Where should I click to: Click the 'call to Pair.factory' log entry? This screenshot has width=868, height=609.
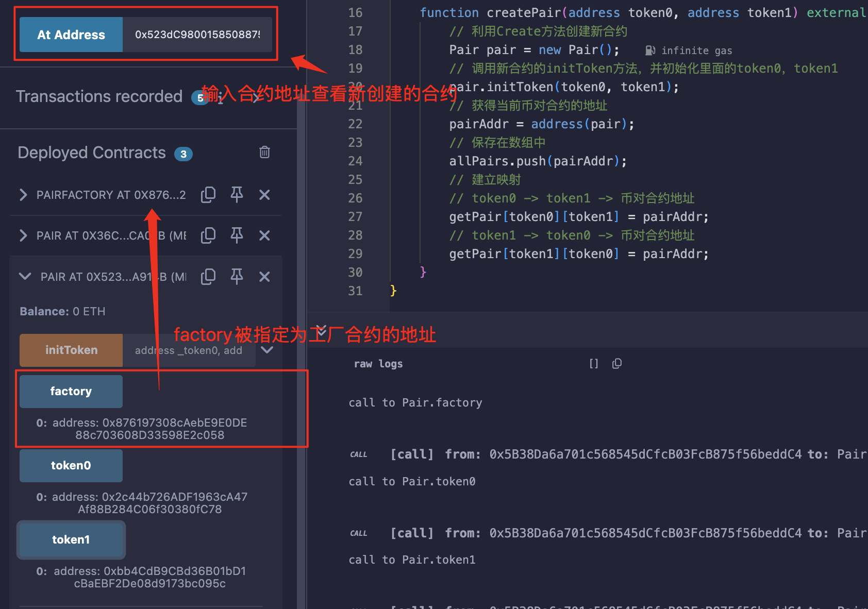(415, 402)
